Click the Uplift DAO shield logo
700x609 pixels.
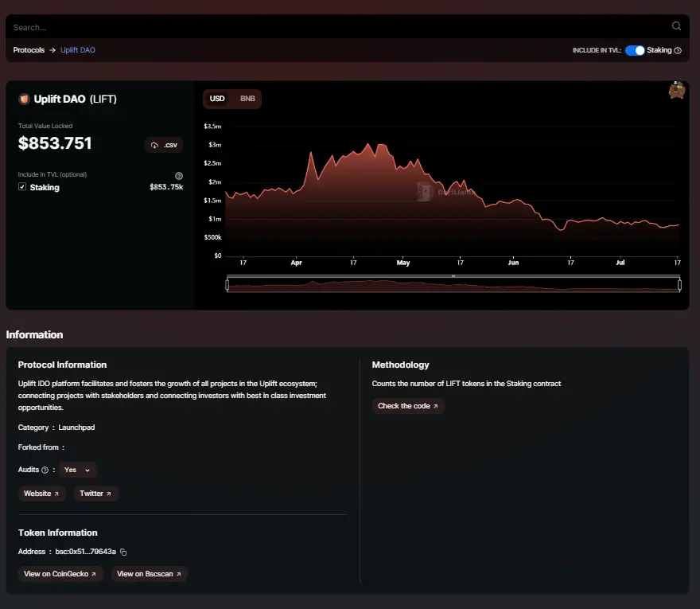pos(24,99)
